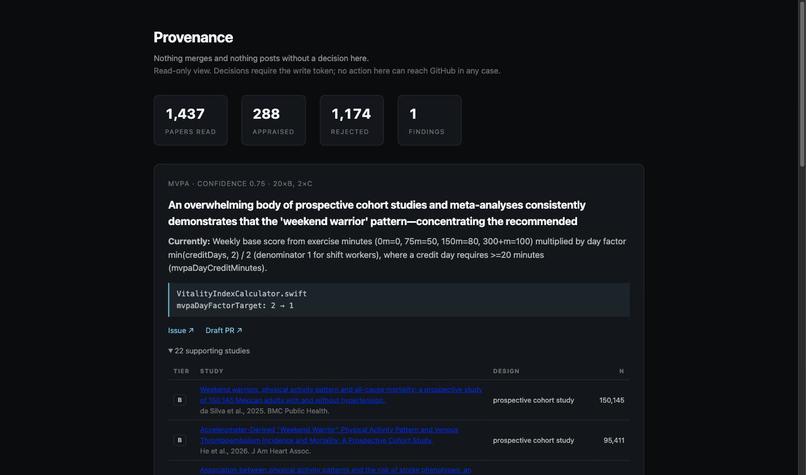Click the 150,145 sample size cell

(612, 400)
